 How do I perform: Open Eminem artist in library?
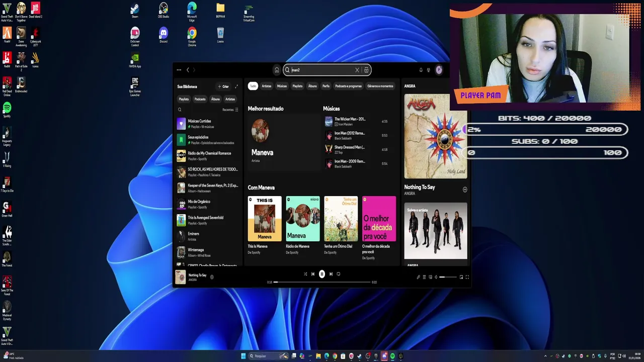(x=207, y=236)
